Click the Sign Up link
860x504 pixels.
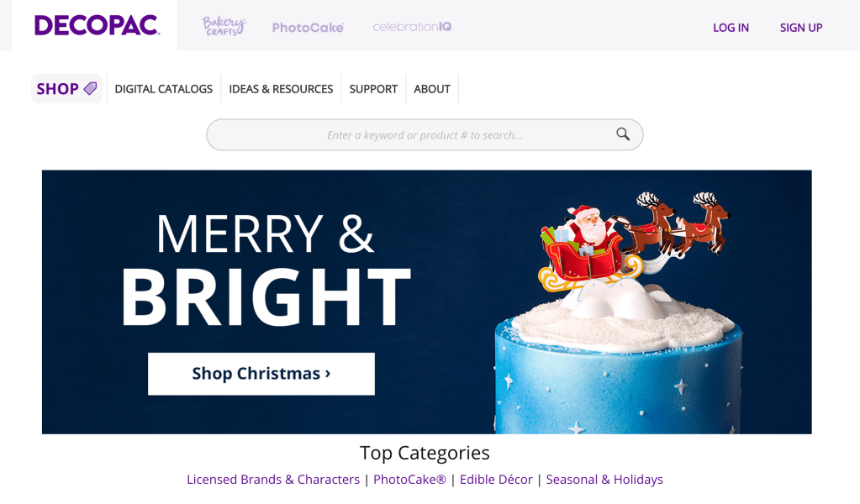[x=801, y=28]
